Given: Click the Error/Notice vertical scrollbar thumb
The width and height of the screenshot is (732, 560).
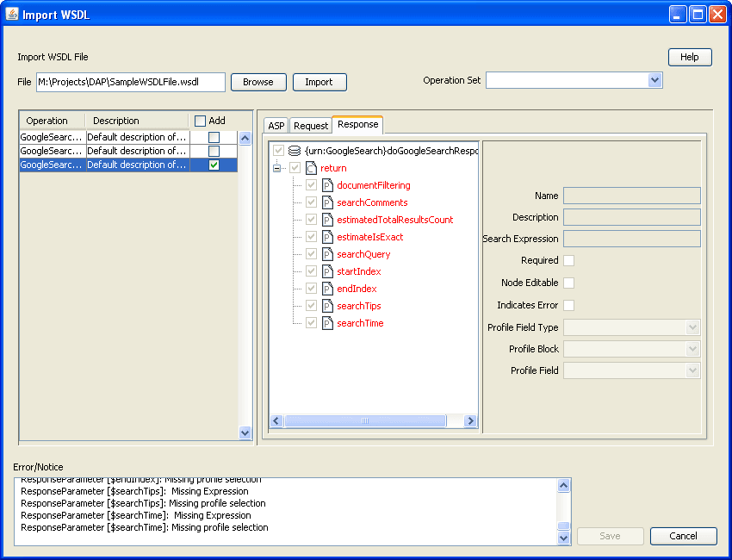Looking at the screenshot, I should pyautogui.click(x=563, y=526).
